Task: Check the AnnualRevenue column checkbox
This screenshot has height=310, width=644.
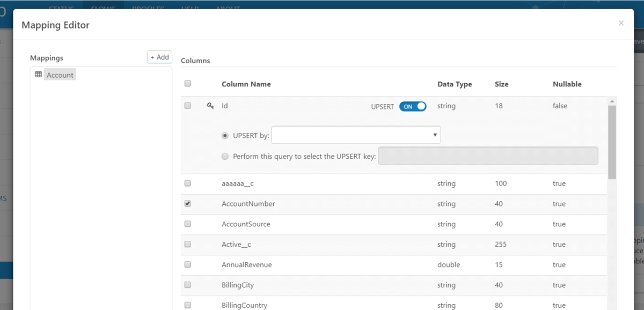Action: point(188,264)
